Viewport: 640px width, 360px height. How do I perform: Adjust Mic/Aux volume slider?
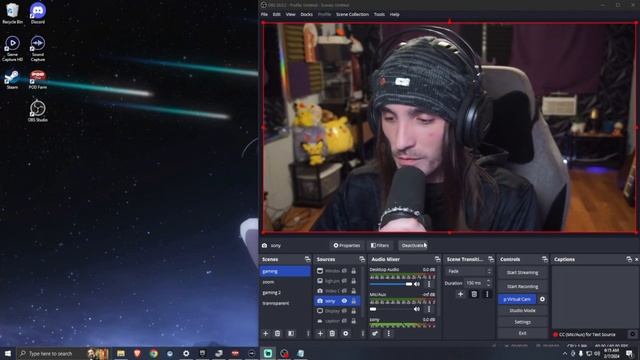[x=391, y=309]
